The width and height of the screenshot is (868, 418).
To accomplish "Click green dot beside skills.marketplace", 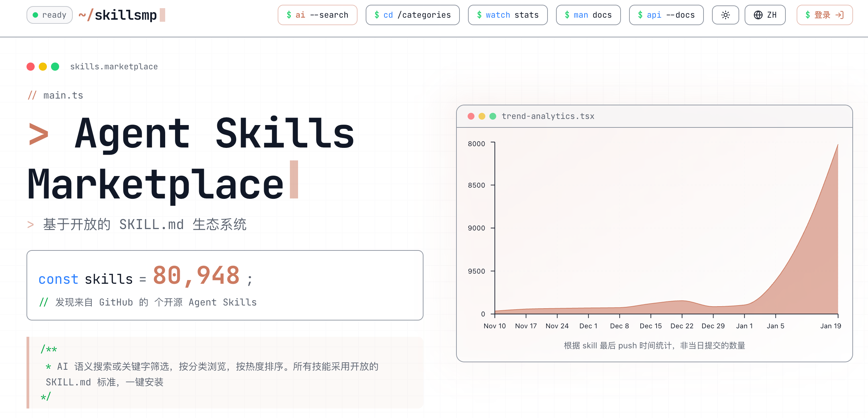I will tap(55, 67).
